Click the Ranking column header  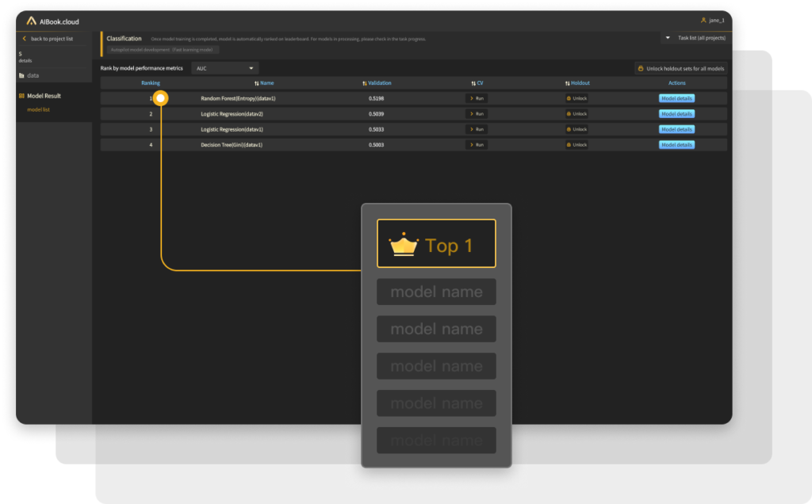[x=151, y=83]
